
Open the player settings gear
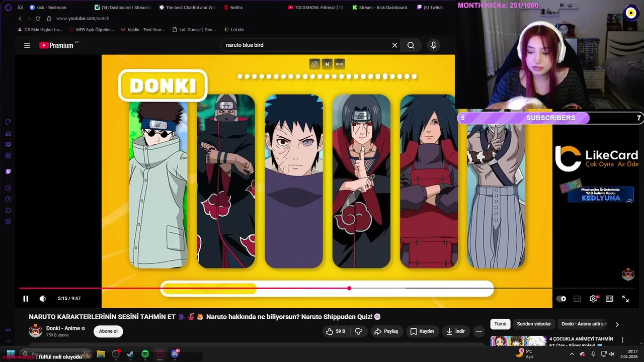(593, 299)
